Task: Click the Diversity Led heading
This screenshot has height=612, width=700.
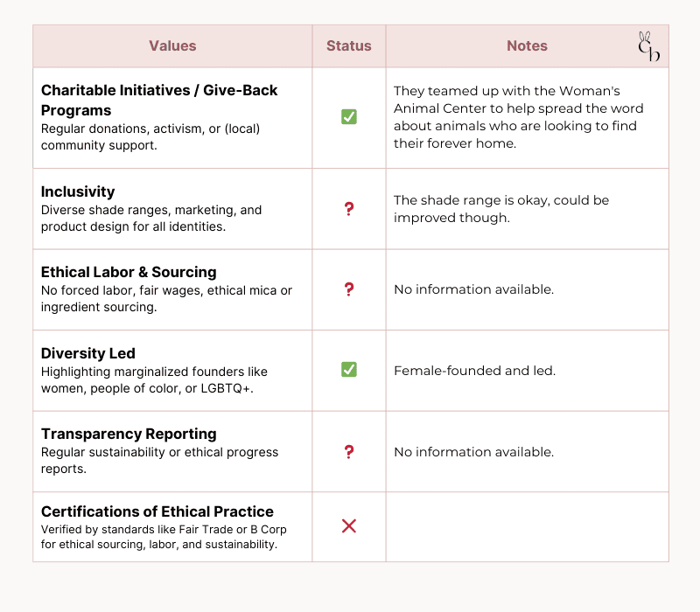Action: point(88,353)
